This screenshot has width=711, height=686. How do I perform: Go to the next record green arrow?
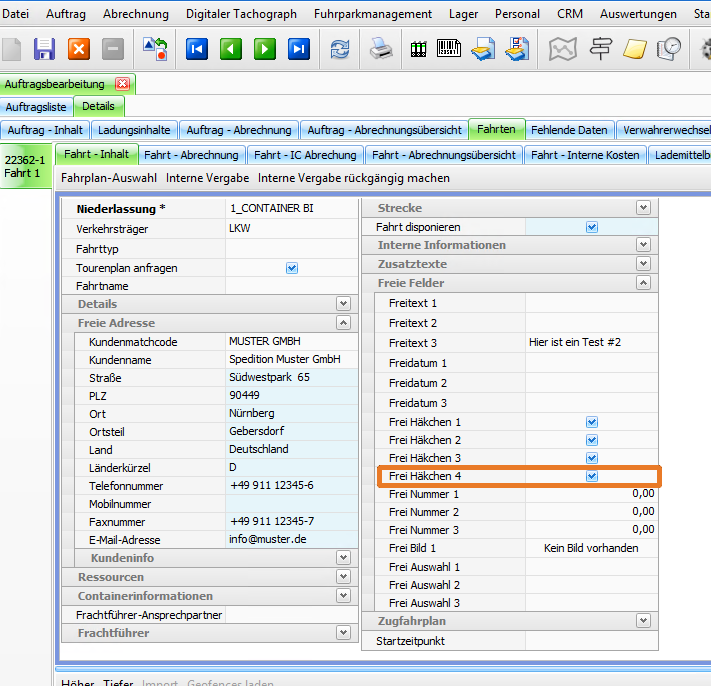(x=265, y=49)
